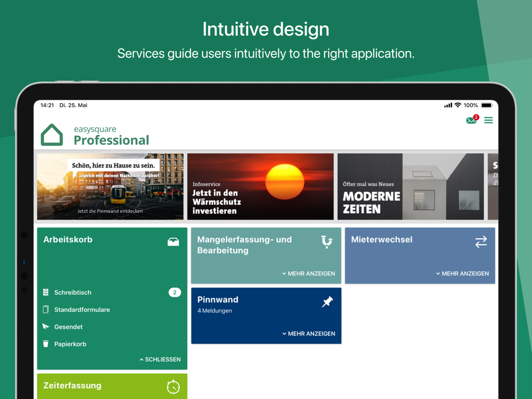Click the date Di. 25. Mai
This screenshot has width=532, height=399.
point(73,105)
